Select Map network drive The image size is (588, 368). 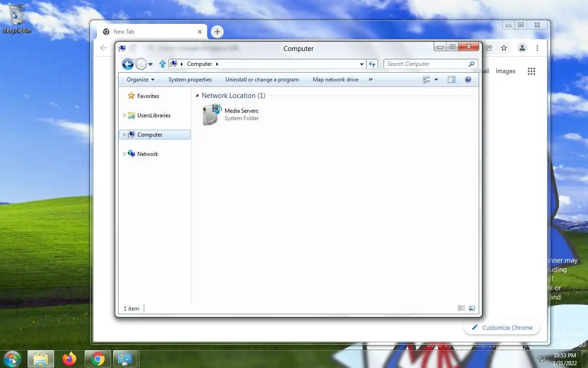tap(335, 80)
